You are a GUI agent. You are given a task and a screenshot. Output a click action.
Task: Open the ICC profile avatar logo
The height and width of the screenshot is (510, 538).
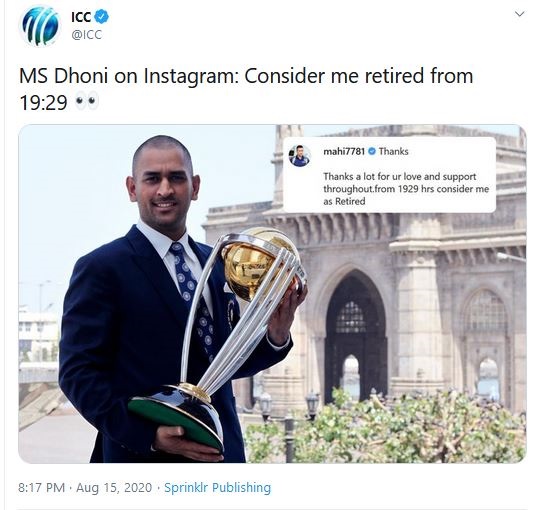coord(40,26)
